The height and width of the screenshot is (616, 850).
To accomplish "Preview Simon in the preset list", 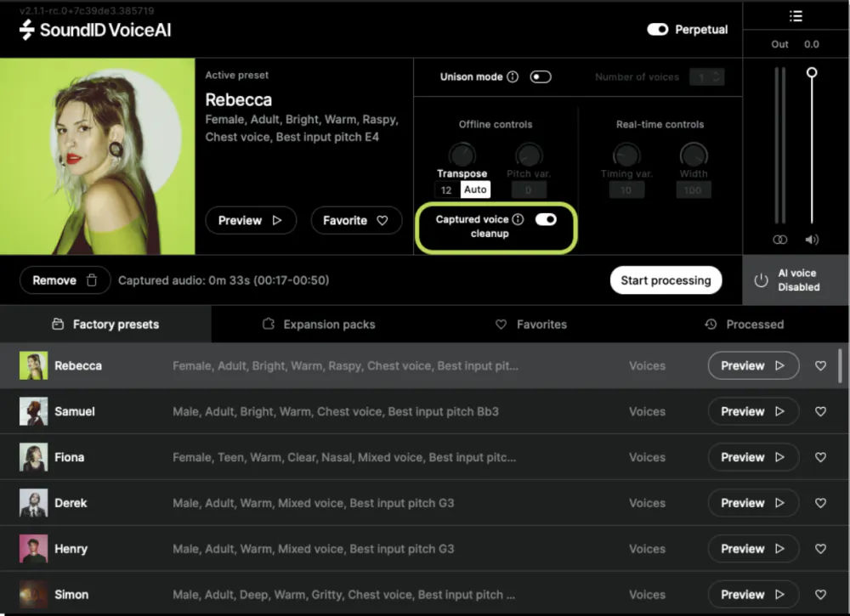I will (753, 594).
